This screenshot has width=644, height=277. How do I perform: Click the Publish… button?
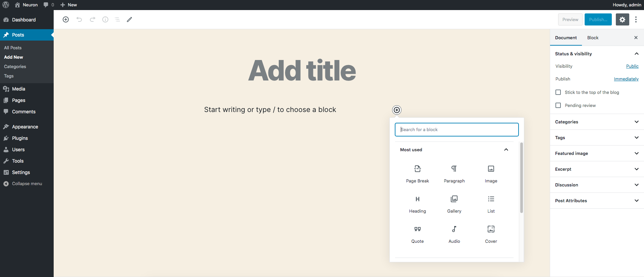point(598,19)
